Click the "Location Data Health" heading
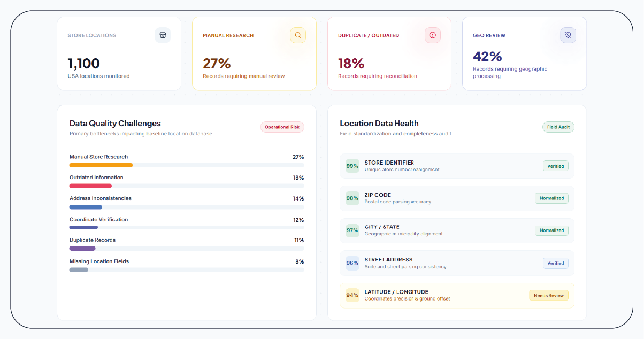Image resolution: width=644 pixels, height=339 pixels. click(379, 124)
